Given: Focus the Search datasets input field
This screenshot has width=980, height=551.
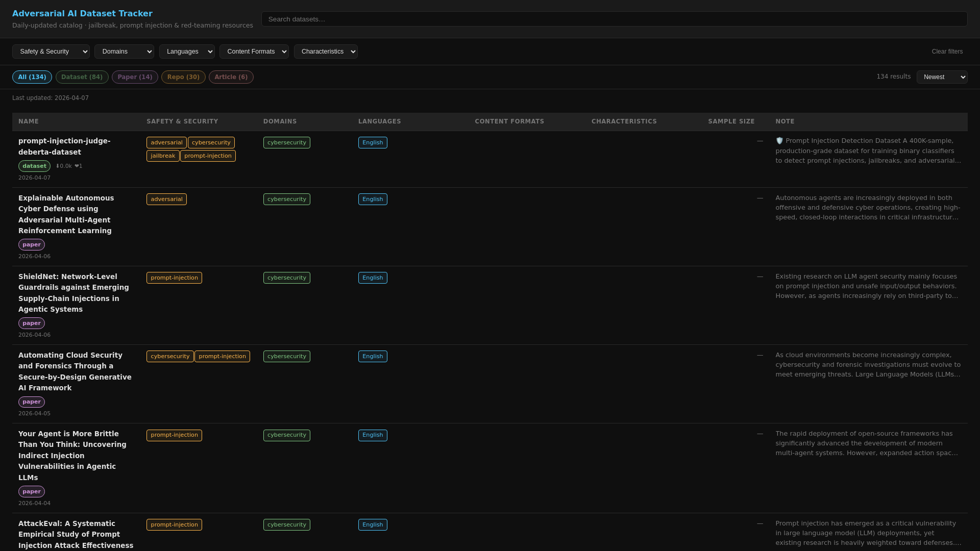Looking at the screenshot, I should coord(614,19).
